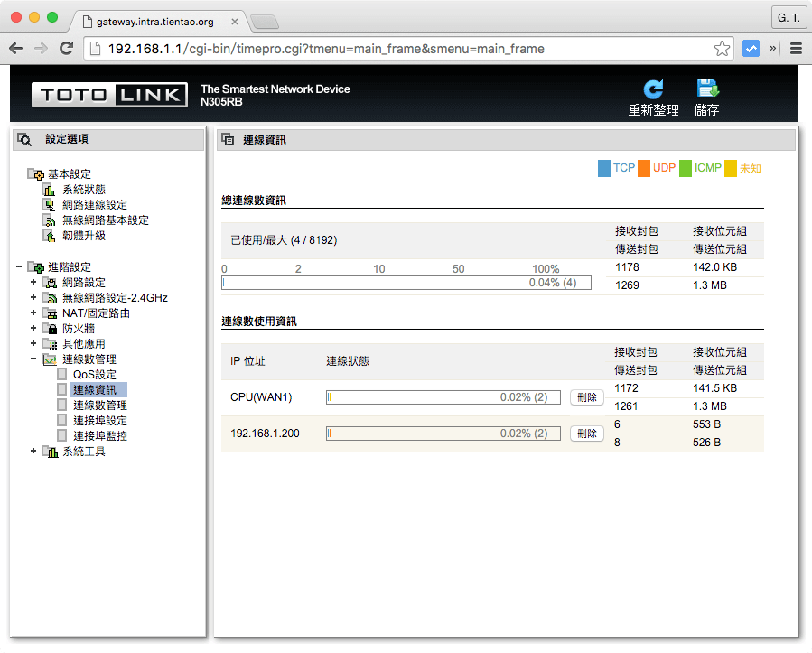Click the refresh (重新整理) icon in header
This screenshot has width=812, height=653.
(x=653, y=89)
